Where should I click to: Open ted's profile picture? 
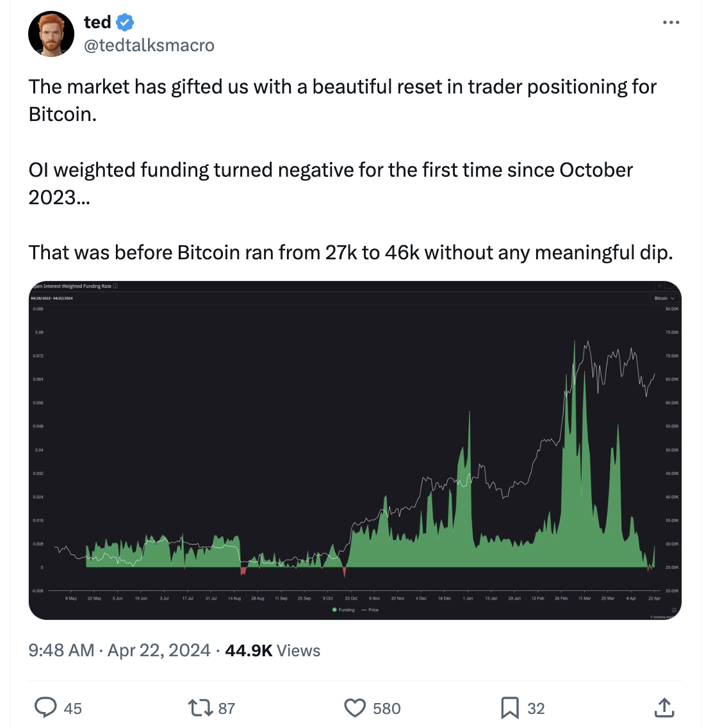(51, 34)
